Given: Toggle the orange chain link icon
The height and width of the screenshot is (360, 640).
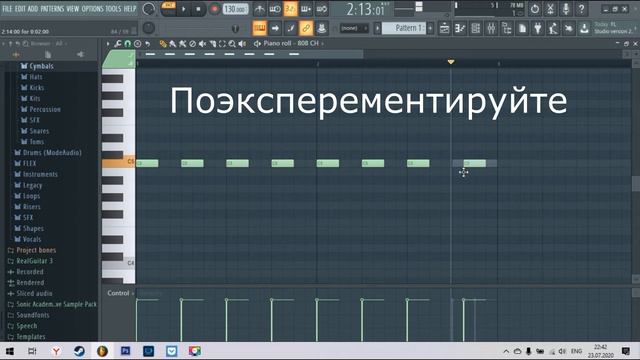Looking at the screenshot, I should pyautogui.click(x=306, y=28).
